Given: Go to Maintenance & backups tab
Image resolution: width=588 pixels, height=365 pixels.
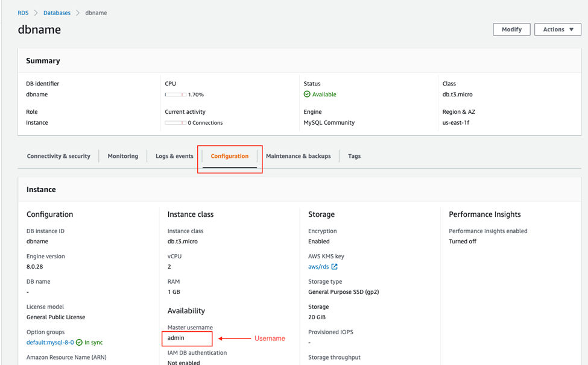Looking at the screenshot, I should [x=298, y=156].
